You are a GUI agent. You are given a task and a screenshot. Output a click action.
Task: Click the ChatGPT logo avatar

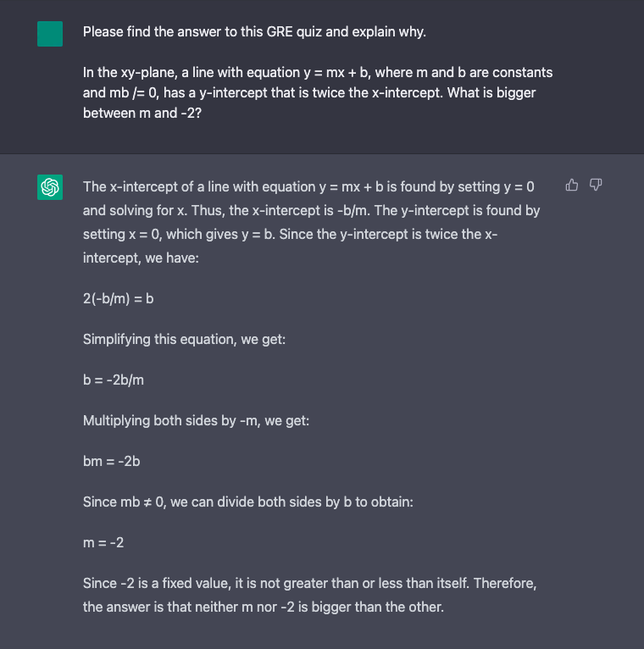click(x=50, y=186)
